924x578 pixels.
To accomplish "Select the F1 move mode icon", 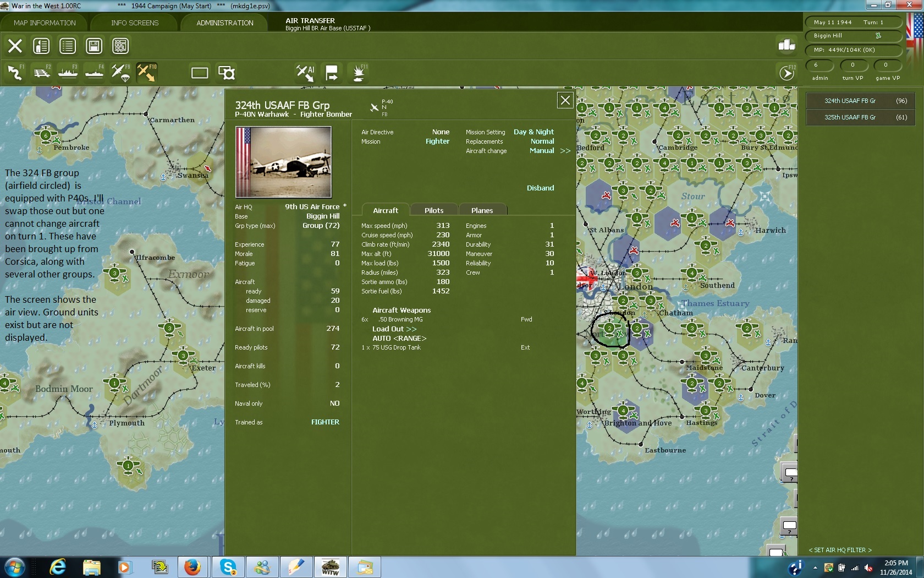I will tap(15, 73).
